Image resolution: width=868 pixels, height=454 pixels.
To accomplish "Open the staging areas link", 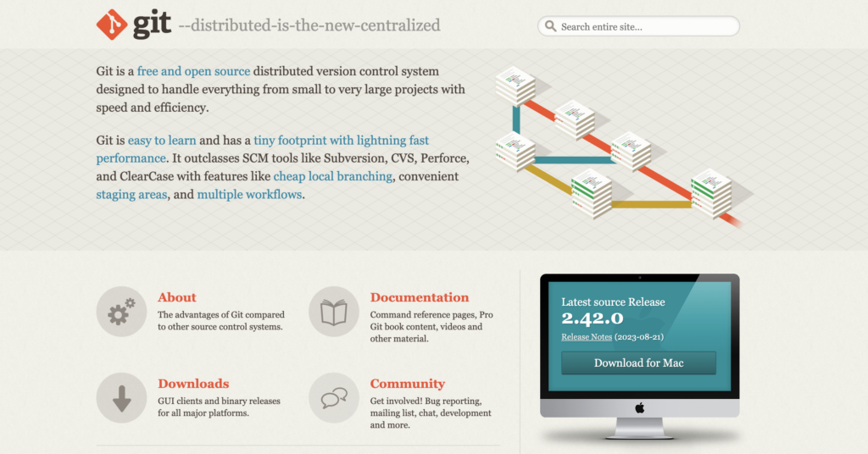I will [131, 194].
